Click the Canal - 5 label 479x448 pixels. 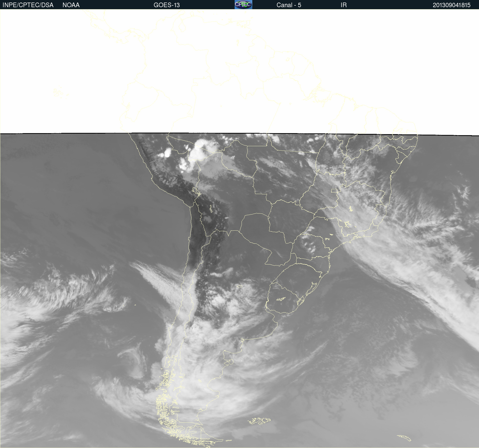tap(289, 5)
